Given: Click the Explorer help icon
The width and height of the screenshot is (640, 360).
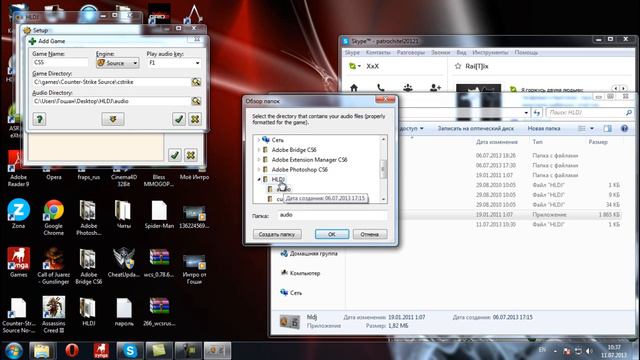Looking at the screenshot, I should (x=624, y=129).
